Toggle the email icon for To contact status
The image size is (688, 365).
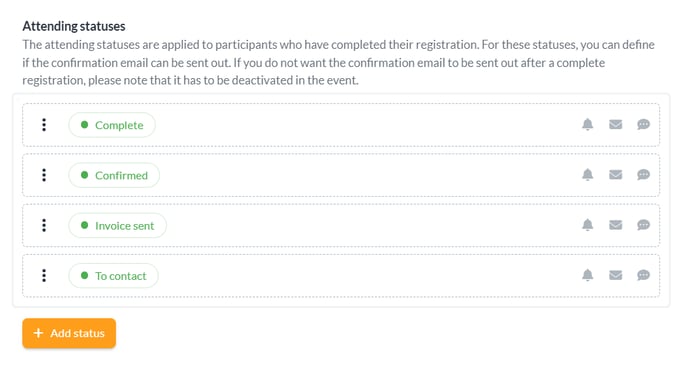point(616,276)
